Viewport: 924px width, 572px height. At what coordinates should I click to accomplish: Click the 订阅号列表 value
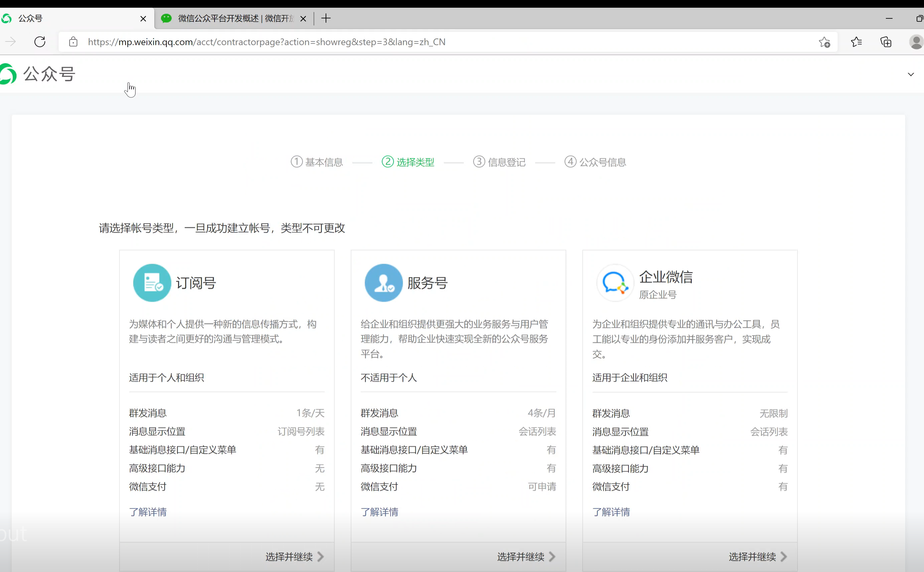(301, 431)
